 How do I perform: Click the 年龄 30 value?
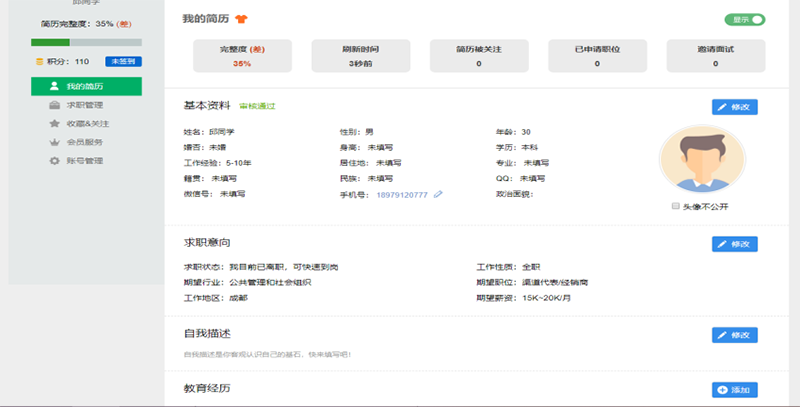(526, 132)
